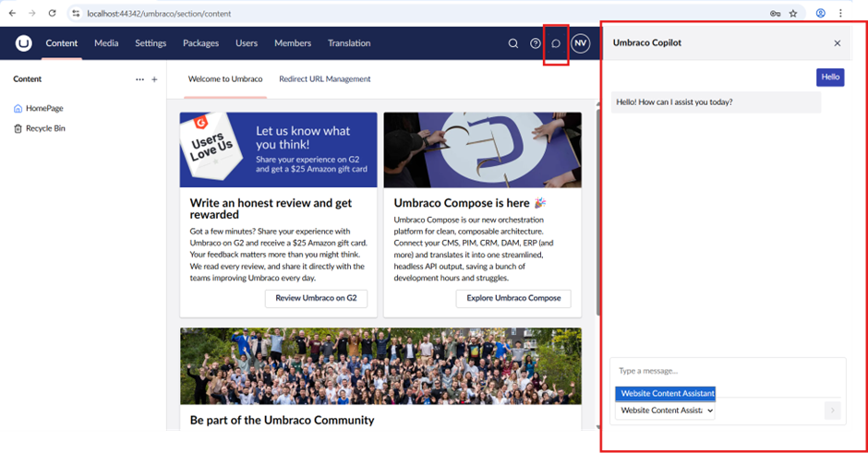This screenshot has width=868, height=453.
Task: Open the password key icon in address bar
Action: (775, 13)
